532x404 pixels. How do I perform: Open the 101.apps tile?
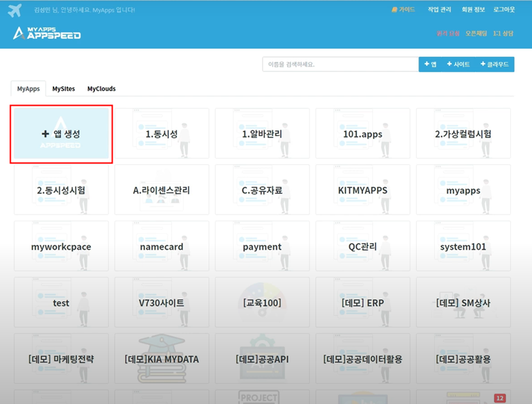tap(362, 133)
